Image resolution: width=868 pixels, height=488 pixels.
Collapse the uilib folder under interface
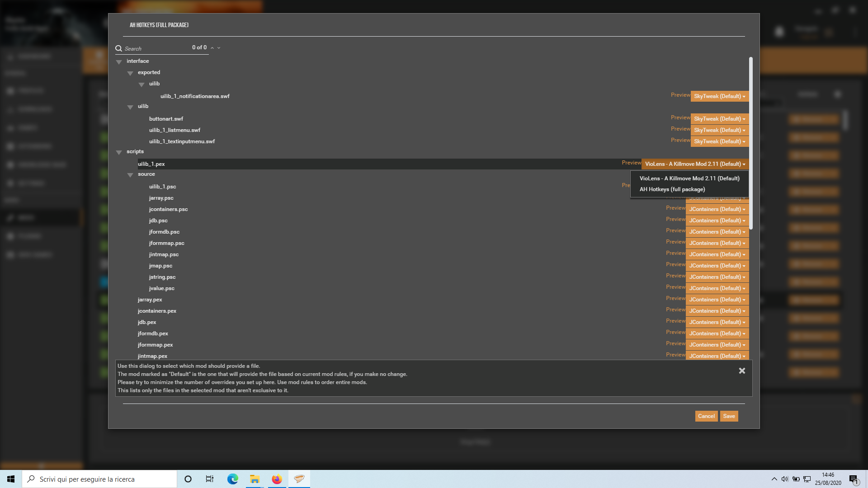130,107
